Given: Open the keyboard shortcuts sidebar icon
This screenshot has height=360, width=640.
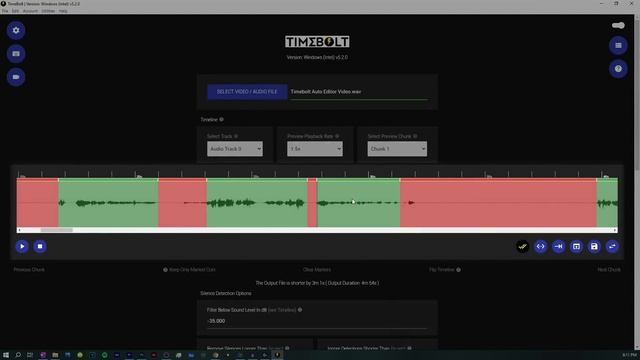Looking at the screenshot, I should (x=16, y=53).
